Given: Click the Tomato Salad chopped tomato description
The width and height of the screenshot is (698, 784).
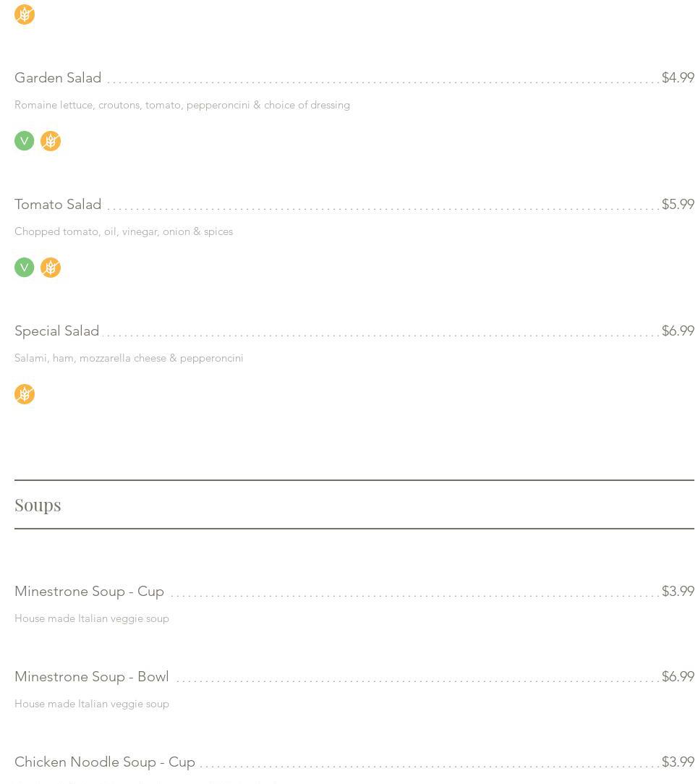Looking at the screenshot, I should tap(124, 232).
